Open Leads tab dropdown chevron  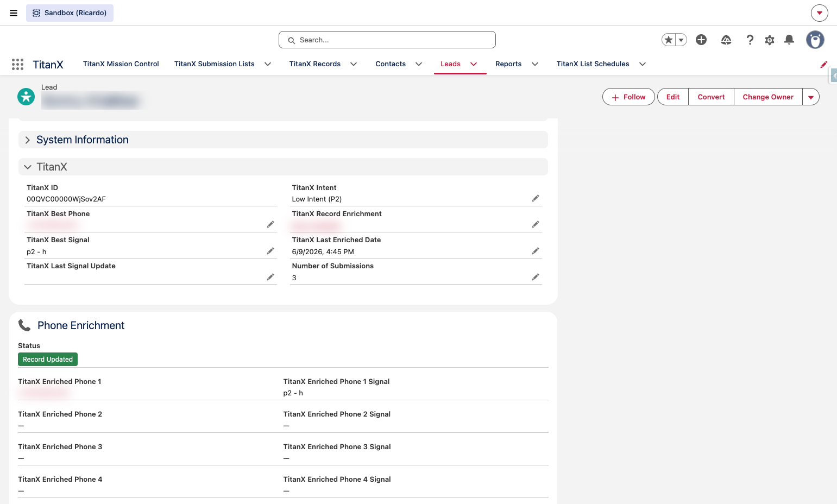[474, 64]
